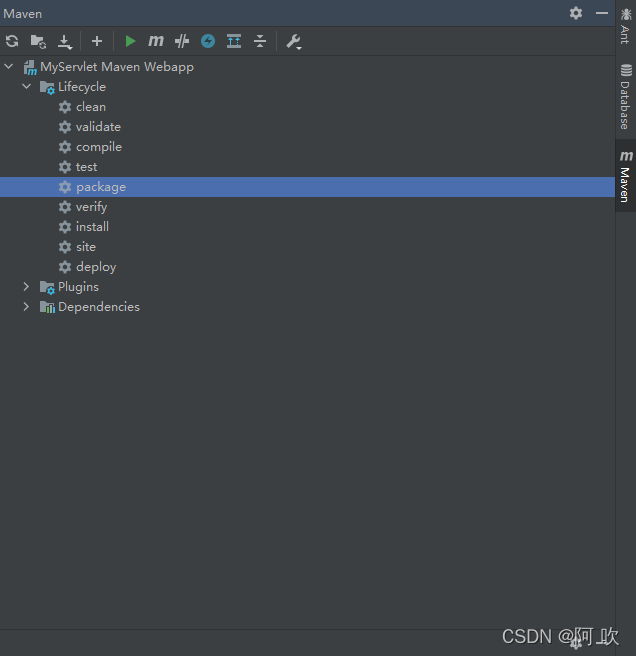Image resolution: width=636 pixels, height=656 pixels.
Task: Generate sources and update folders icon
Action: coord(38,41)
